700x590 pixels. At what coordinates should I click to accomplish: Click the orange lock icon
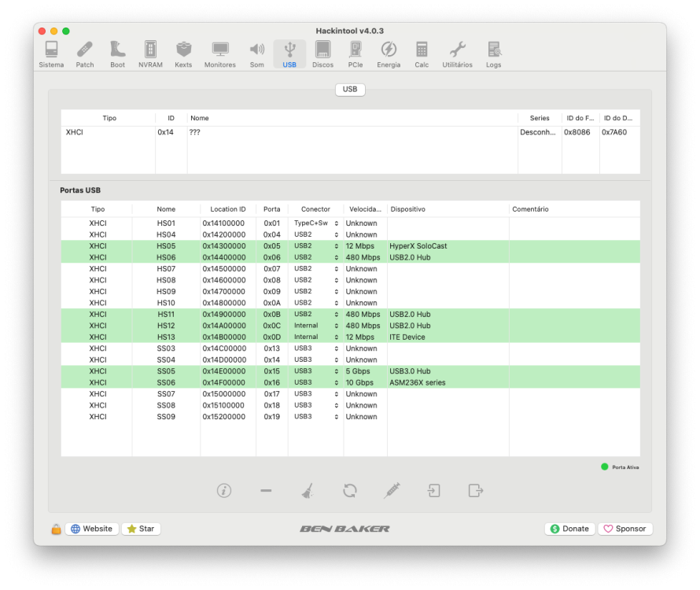click(x=56, y=529)
